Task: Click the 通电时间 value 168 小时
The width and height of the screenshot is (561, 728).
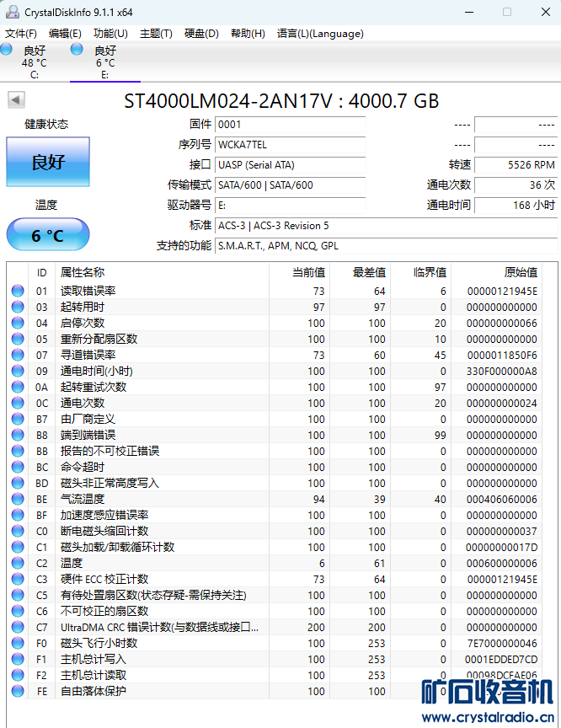Action: coord(516,206)
